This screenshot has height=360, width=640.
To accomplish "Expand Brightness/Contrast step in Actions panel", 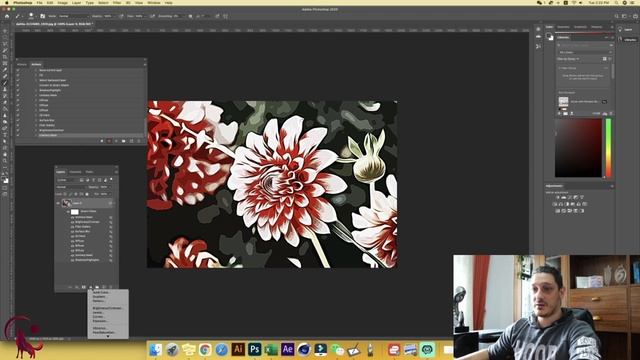I will pyautogui.click(x=36, y=130).
